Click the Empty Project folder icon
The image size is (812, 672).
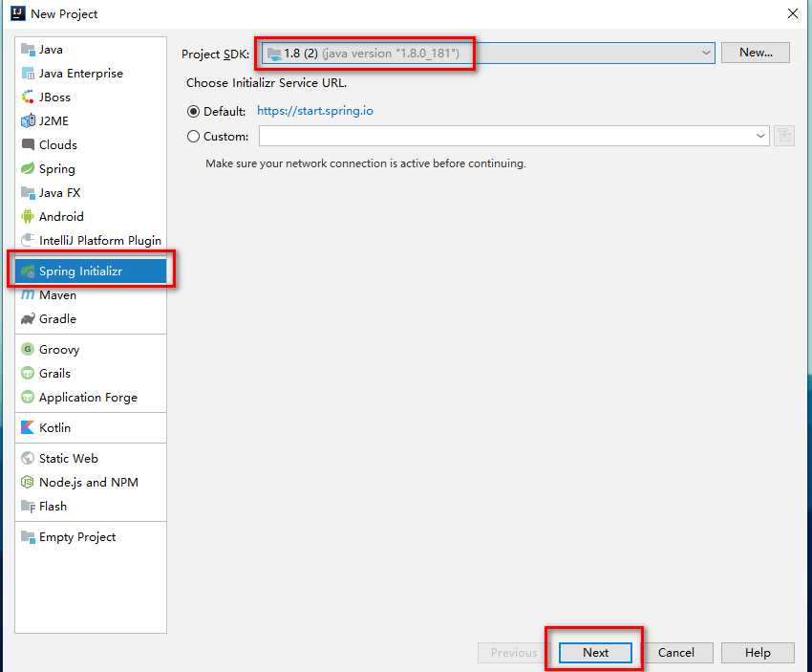(28, 537)
